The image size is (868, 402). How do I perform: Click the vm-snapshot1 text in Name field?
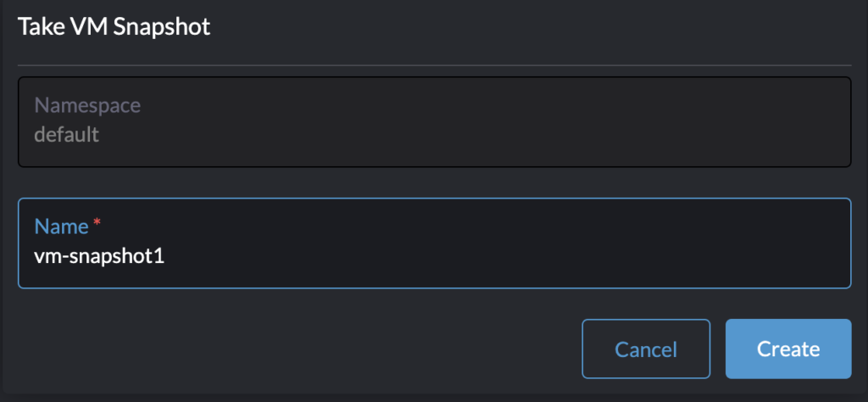[x=99, y=255]
